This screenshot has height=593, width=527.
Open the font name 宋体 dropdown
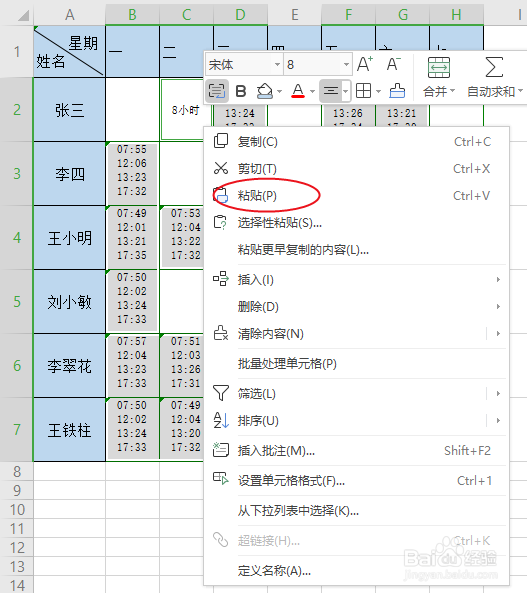tap(278, 64)
